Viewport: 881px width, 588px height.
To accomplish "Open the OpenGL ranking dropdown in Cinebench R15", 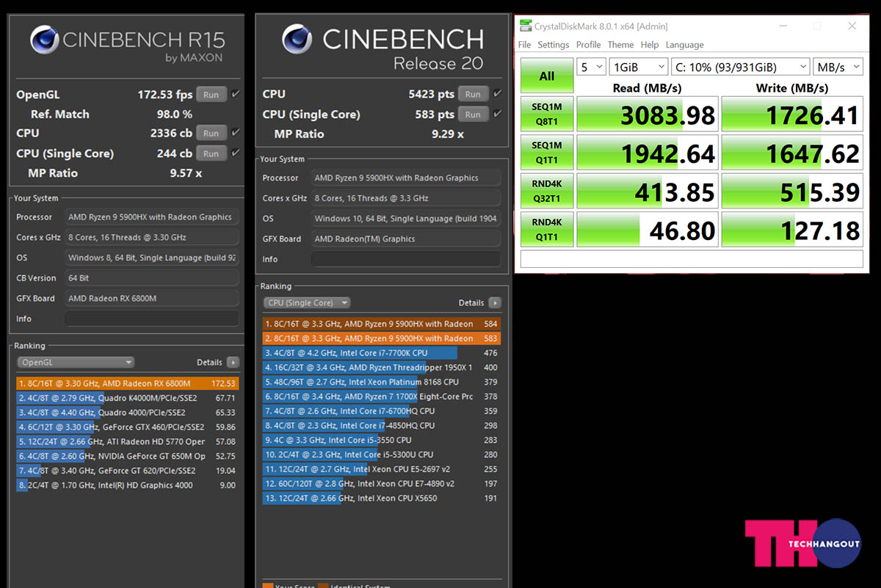I will tap(76, 362).
